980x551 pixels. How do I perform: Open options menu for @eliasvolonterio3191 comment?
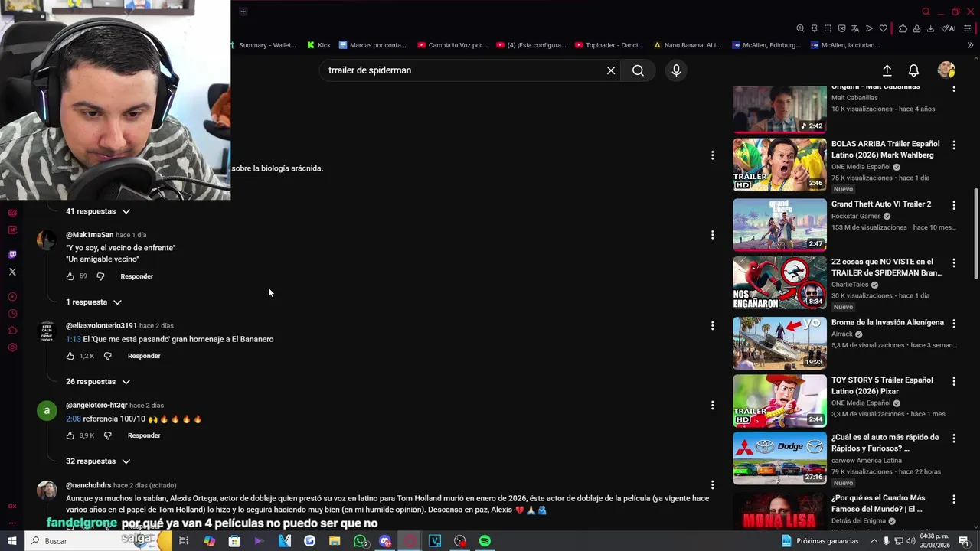coord(712,326)
